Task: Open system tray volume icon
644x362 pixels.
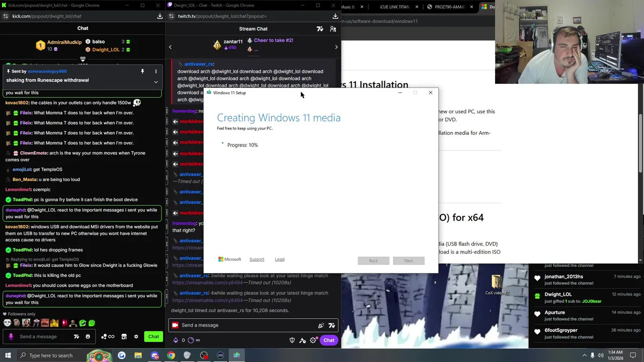Action: pos(601,355)
